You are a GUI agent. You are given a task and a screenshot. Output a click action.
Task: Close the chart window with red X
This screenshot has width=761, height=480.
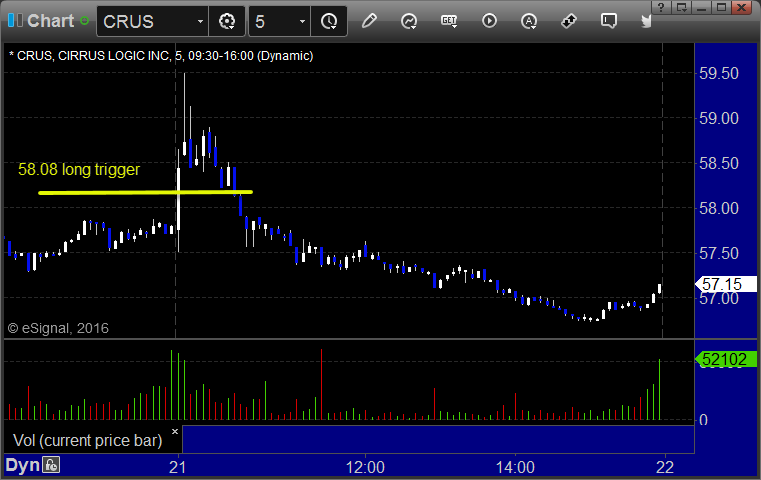(742, 7)
